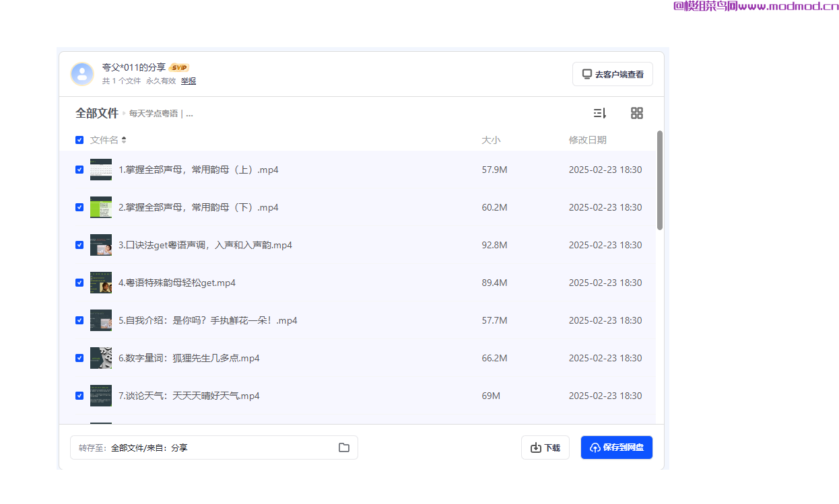Image resolution: width=839 pixels, height=504 pixels.
Task: Click the file list vertical scrollbar
Action: pos(660,180)
